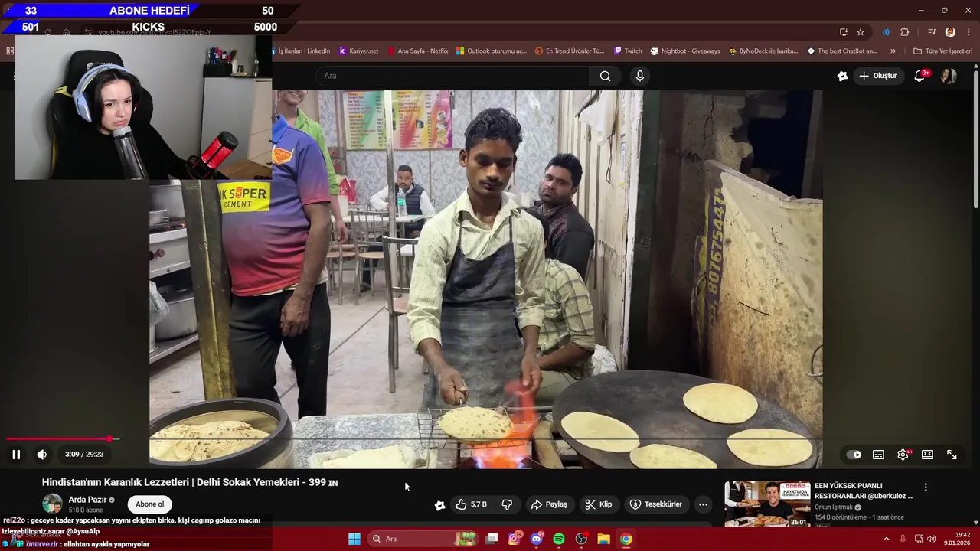The height and width of the screenshot is (551, 980).
Task: Expand hidden bookmarks with the double chevron
Action: 893,51
